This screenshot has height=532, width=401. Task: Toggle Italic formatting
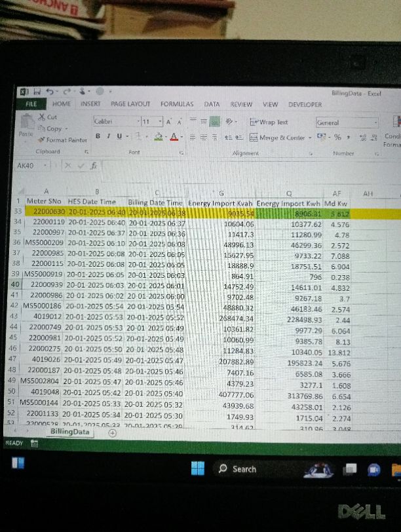coord(109,136)
